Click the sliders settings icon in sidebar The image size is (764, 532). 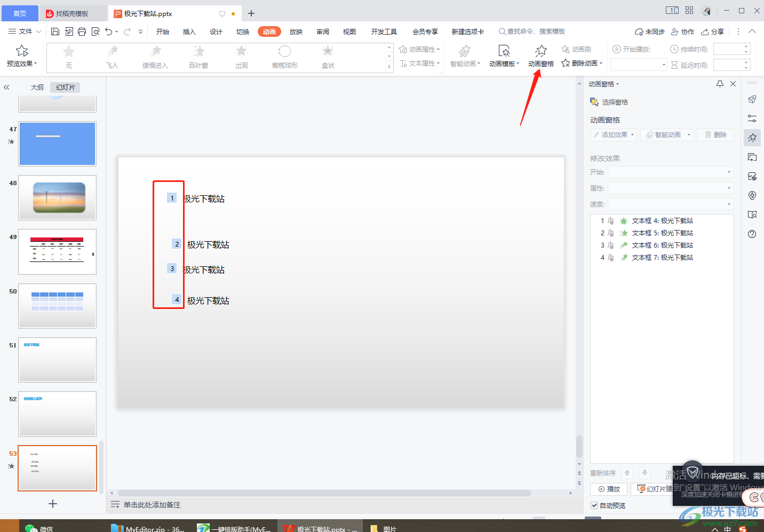(752, 118)
